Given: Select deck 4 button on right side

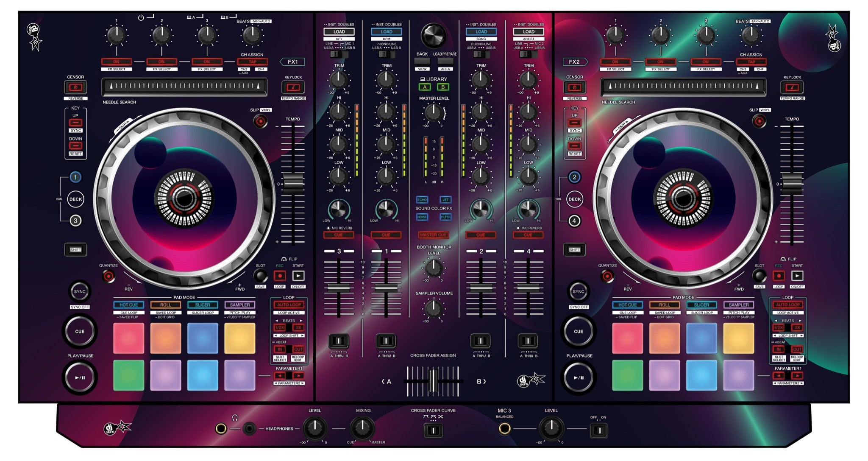Looking at the screenshot, I should pos(574,221).
